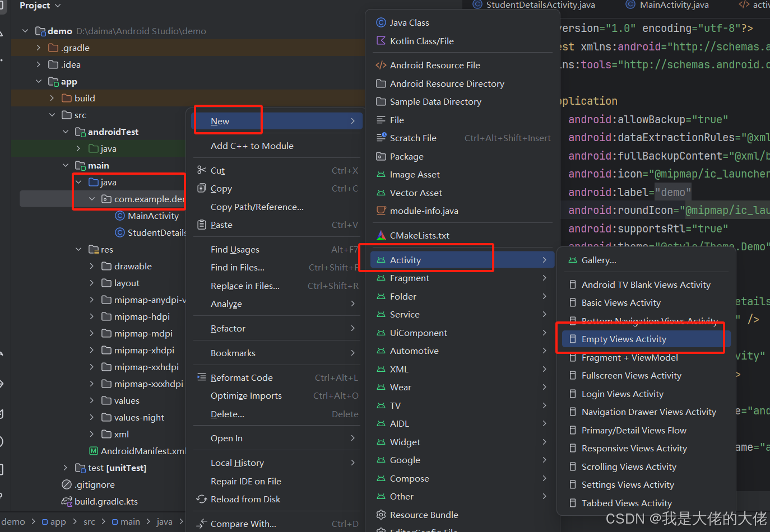Expand the Service submenu
This screenshot has width=770, height=532.
(405, 314)
